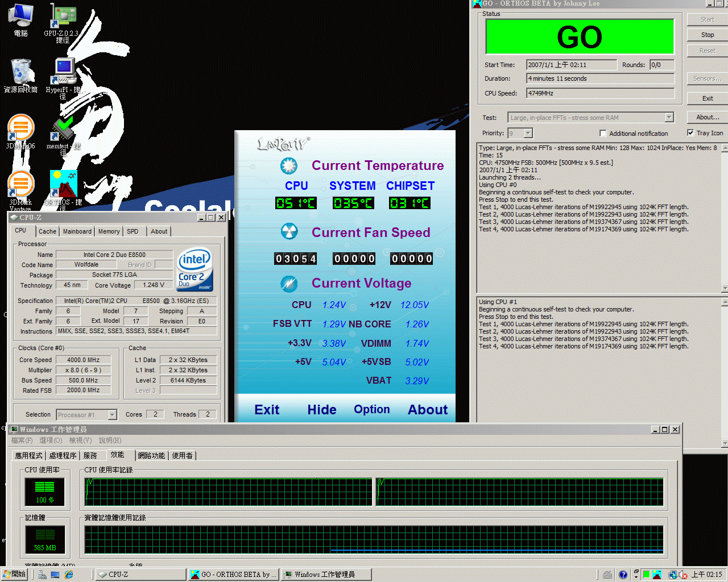Open the 檔案(F) menu in Task Manager

[22, 440]
